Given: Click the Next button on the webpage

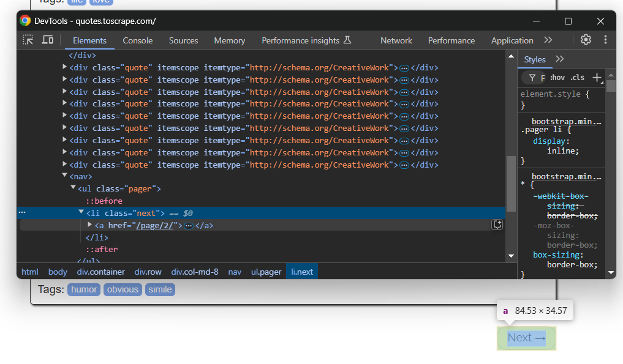Looking at the screenshot, I should pyautogui.click(x=526, y=337).
